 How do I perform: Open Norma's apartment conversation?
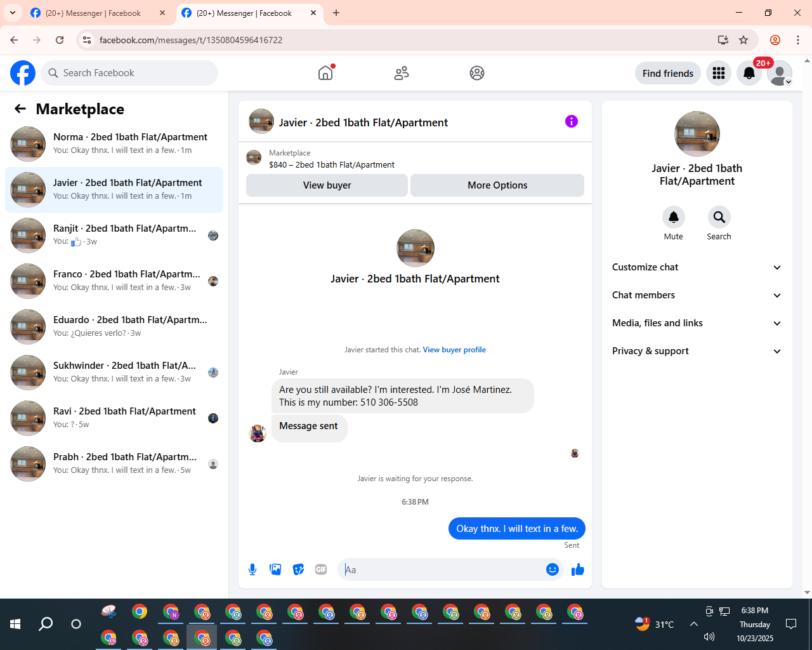pyautogui.click(x=114, y=144)
